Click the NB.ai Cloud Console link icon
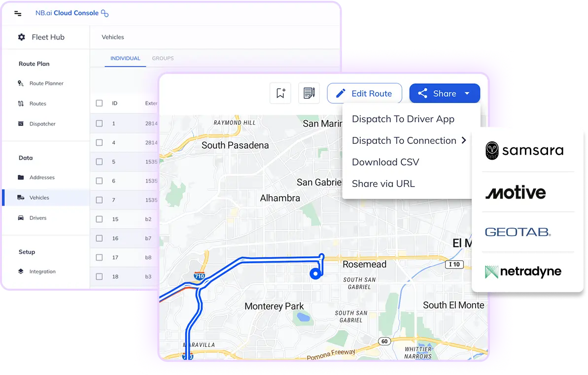588x375 pixels. [x=105, y=13]
